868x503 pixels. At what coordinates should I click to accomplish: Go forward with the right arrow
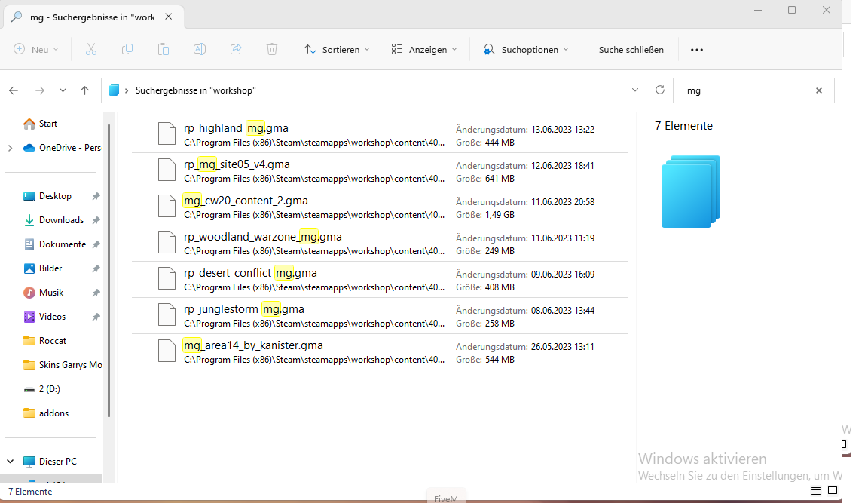(x=40, y=90)
